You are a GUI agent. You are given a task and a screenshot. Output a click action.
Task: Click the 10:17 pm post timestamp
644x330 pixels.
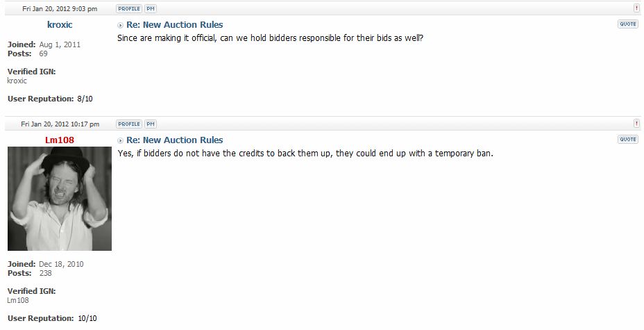(x=60, y=124)
